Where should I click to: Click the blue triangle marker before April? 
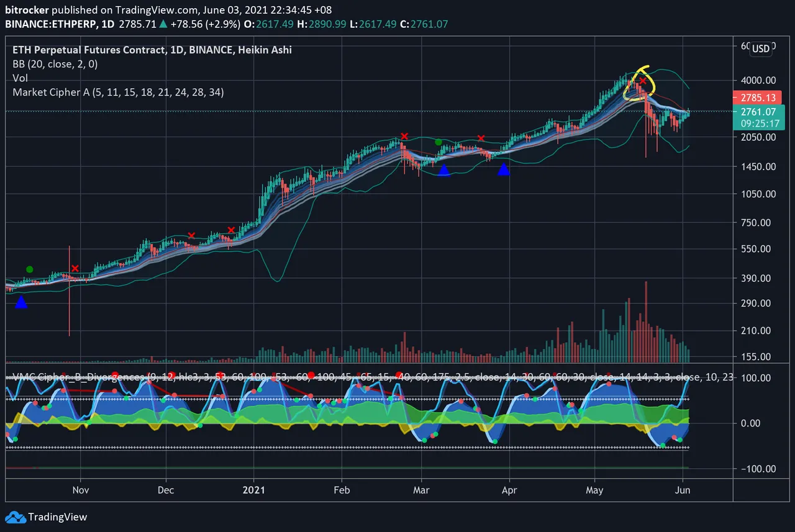tap(504, 169)
